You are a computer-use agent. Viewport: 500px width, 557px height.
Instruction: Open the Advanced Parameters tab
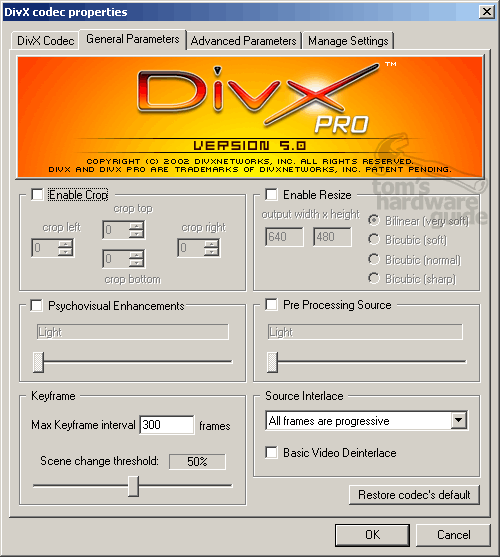(x=244, y=41)
